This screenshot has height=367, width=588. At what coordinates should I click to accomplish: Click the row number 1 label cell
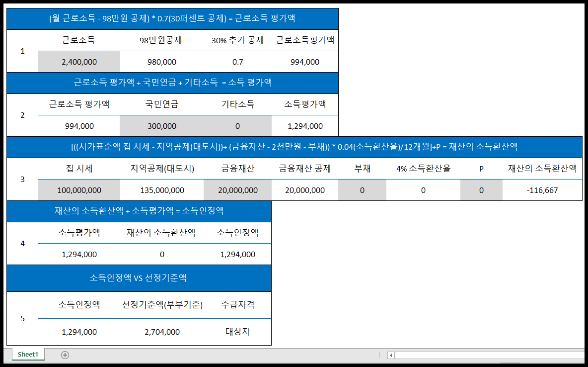point(22,51)
